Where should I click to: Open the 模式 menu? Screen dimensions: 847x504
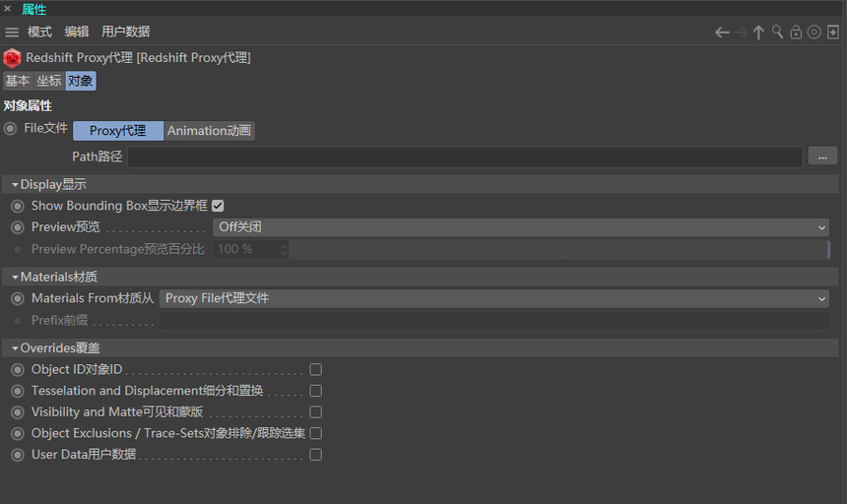[x=40, y=31]
